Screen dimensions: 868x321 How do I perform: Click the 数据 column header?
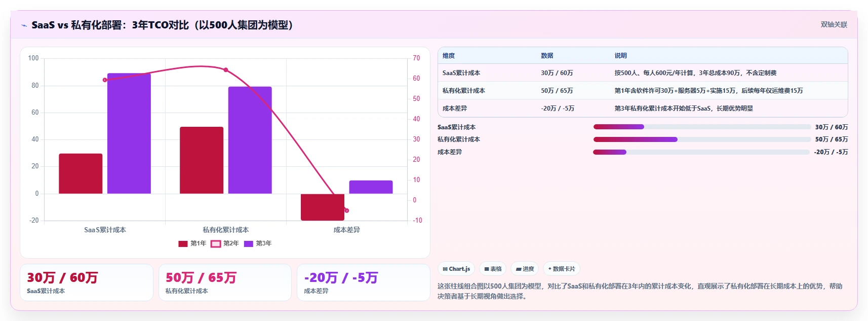point(547,56)
